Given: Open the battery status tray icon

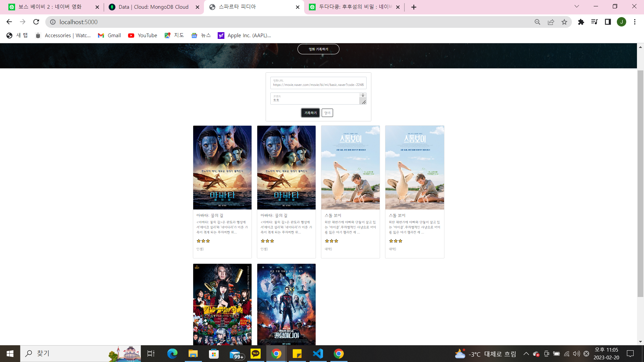Looking at the screenshot, I should (556, 354).
